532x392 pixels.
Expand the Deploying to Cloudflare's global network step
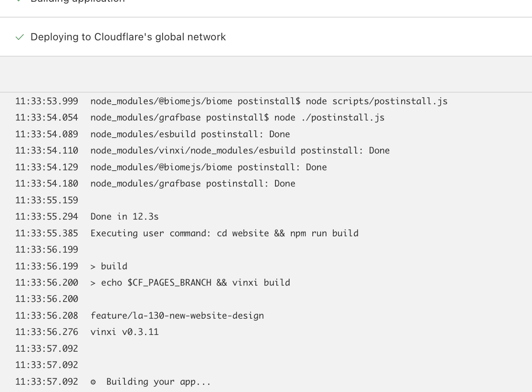[x=128, y=37]
